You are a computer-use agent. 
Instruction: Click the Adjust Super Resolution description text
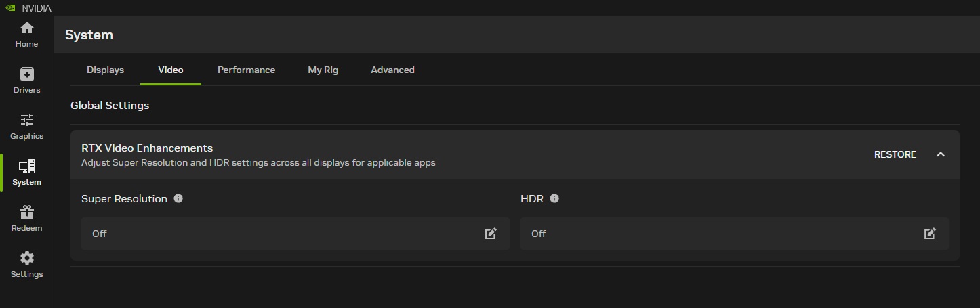coord(258,162)
